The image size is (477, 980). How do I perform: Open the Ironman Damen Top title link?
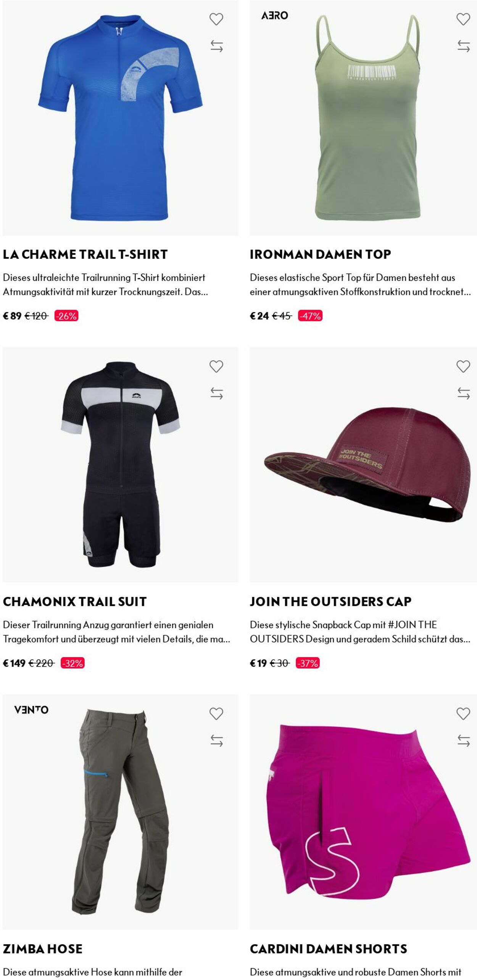320,254
